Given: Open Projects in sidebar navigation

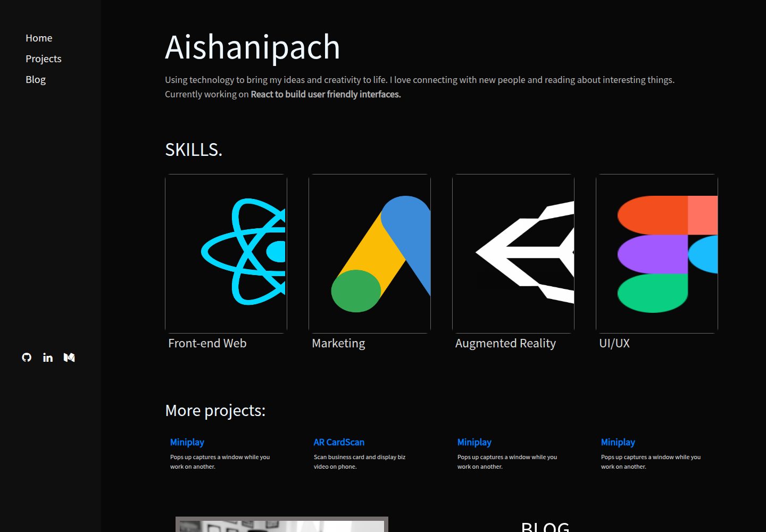Looking at the screenshot, I should (44, 59).
